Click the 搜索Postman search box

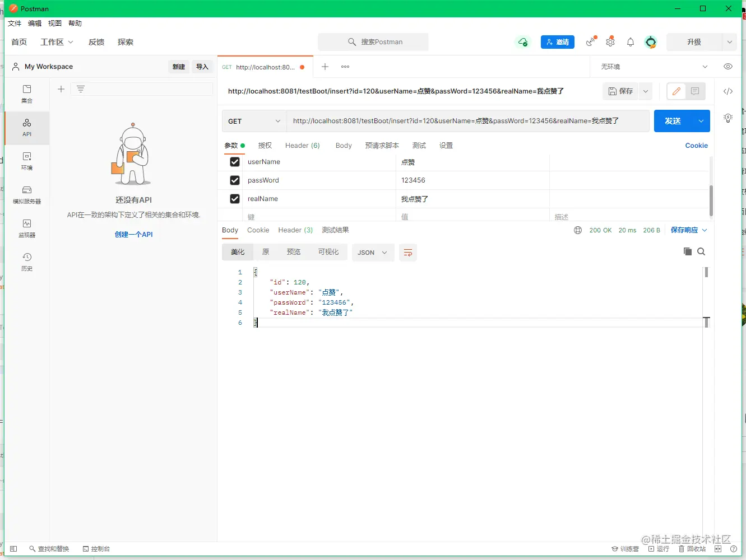tap(373, 42)
